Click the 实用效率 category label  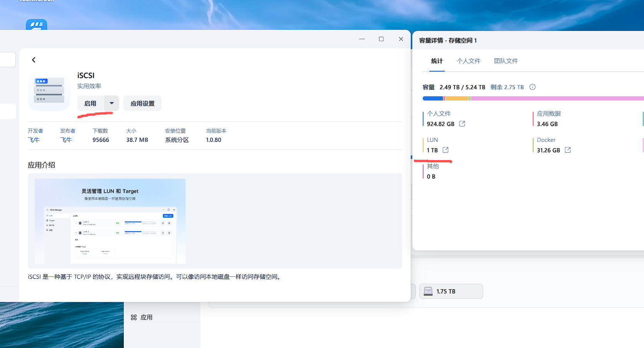[x=89, y=86]
